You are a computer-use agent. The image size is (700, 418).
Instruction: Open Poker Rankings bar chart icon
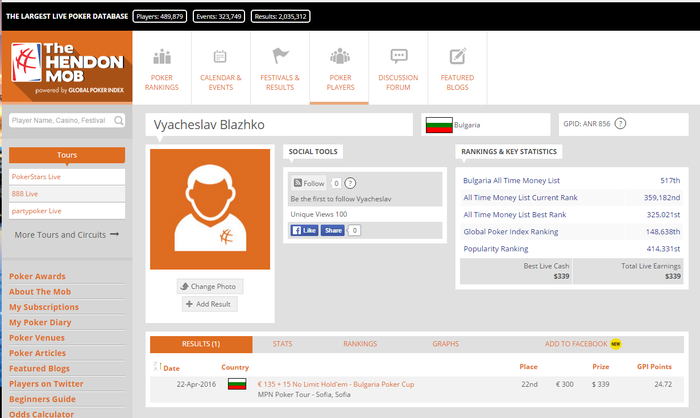[162, 57]
